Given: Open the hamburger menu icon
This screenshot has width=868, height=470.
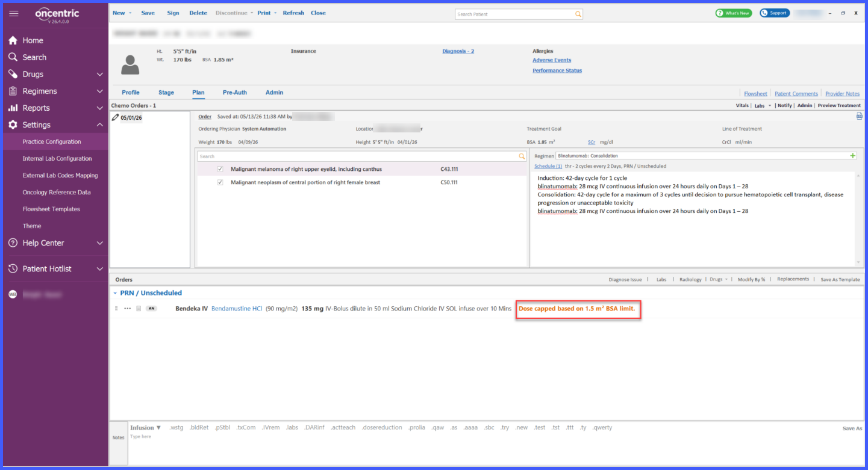Looking at the screenshot, I should click(14, 13).
